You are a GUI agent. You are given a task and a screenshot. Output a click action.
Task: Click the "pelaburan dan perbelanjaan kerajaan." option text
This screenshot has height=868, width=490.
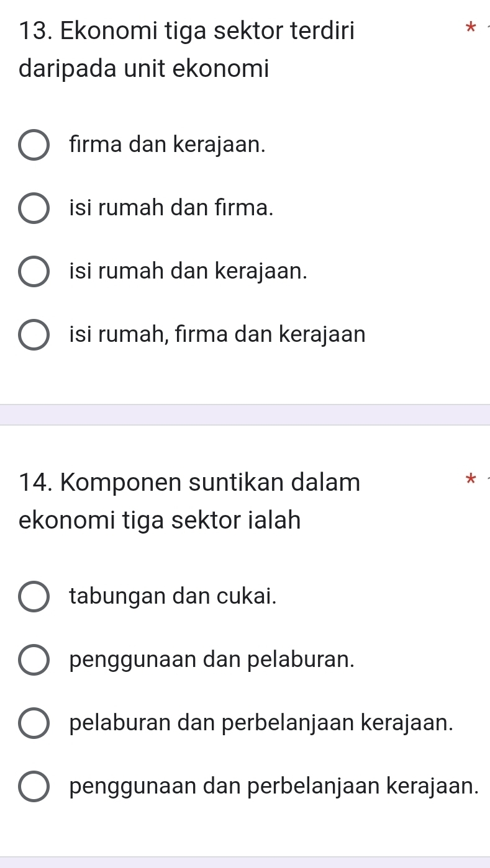(x=260, y=723)
